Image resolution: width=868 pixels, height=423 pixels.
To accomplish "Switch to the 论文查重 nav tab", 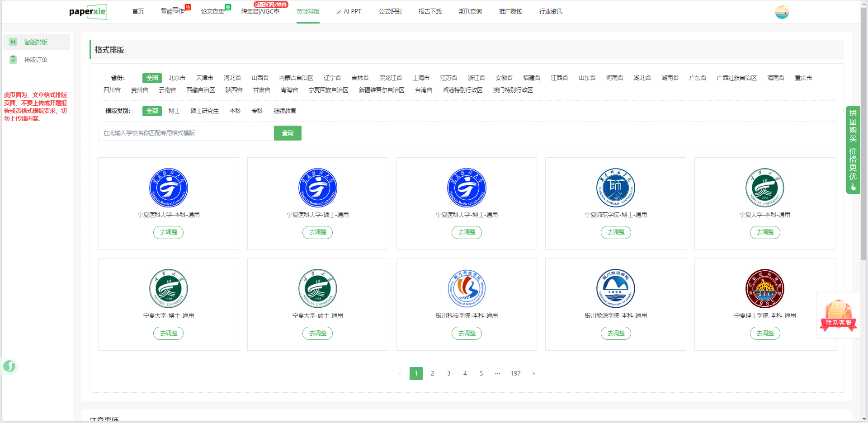I will (212, 11).
